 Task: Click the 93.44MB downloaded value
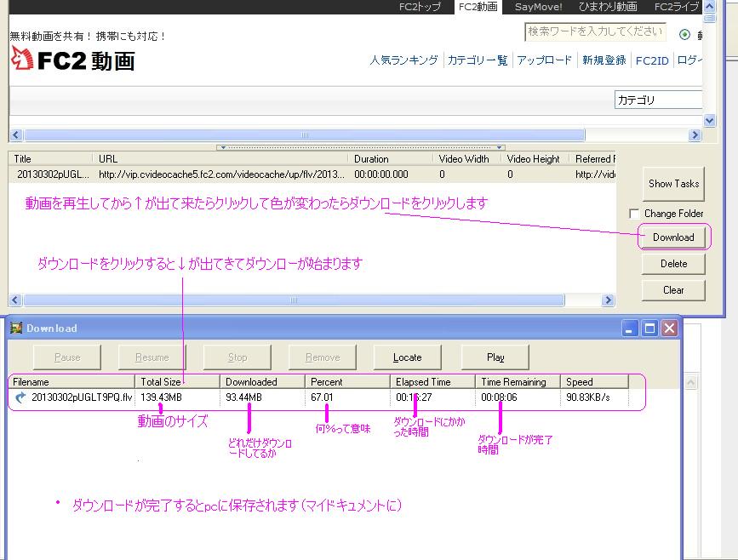[x=243, y=397]
